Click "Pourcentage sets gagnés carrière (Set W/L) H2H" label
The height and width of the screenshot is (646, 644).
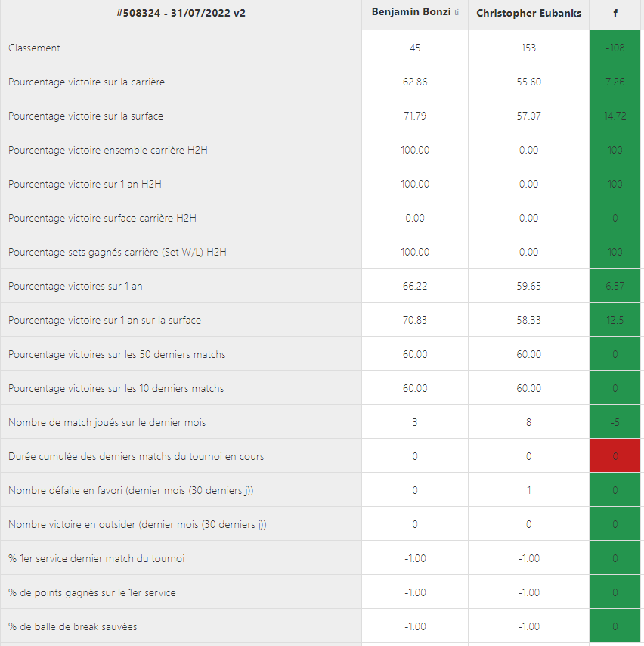[x=117, y=252]
